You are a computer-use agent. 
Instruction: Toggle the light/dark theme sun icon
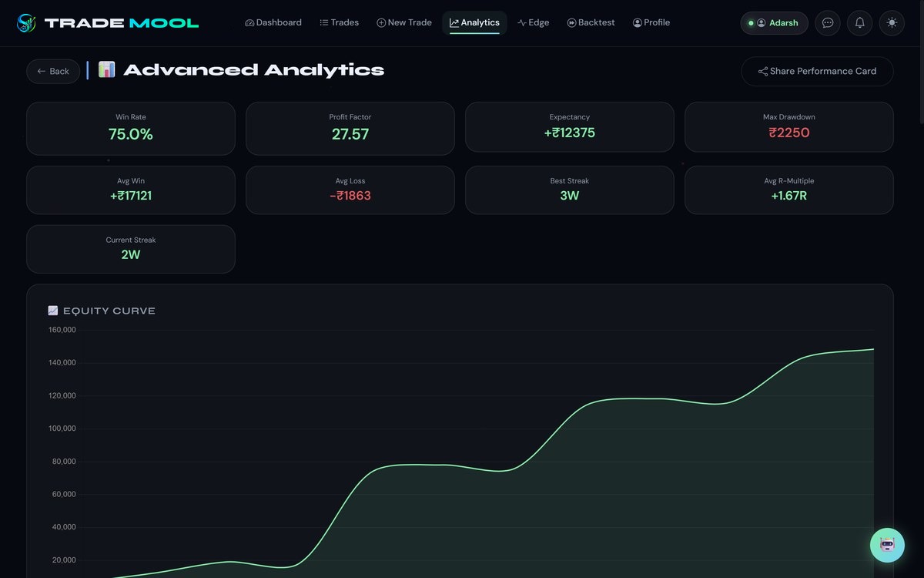tap(892, 23)
